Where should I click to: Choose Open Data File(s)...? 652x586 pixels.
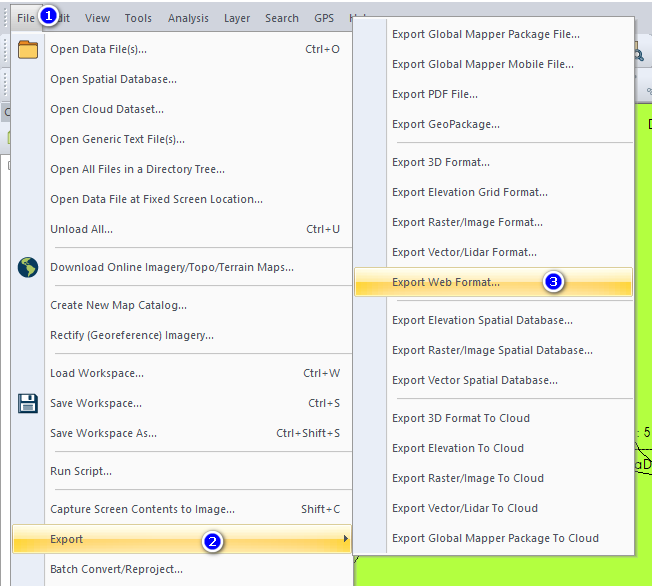(x=182, y=49)
